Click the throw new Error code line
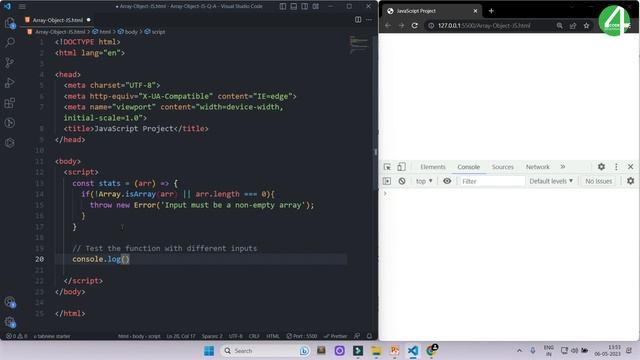The height and width of the screenshot is (360, 640). click(201, 205)
